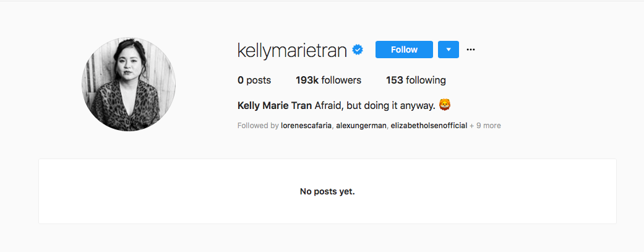The width and height of the screenshot is (644, 252).
Task: Click the lion emoji in the bio
Action: [444, 105]
